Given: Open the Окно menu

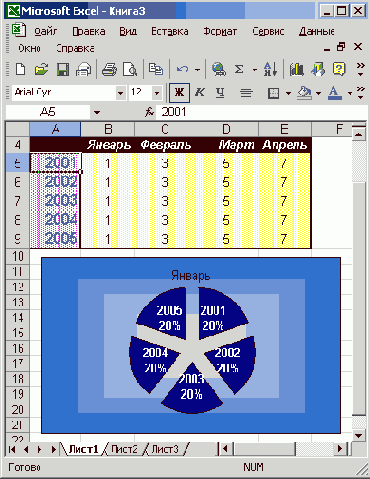Looking at the screenshot, I should pos(29,48).
